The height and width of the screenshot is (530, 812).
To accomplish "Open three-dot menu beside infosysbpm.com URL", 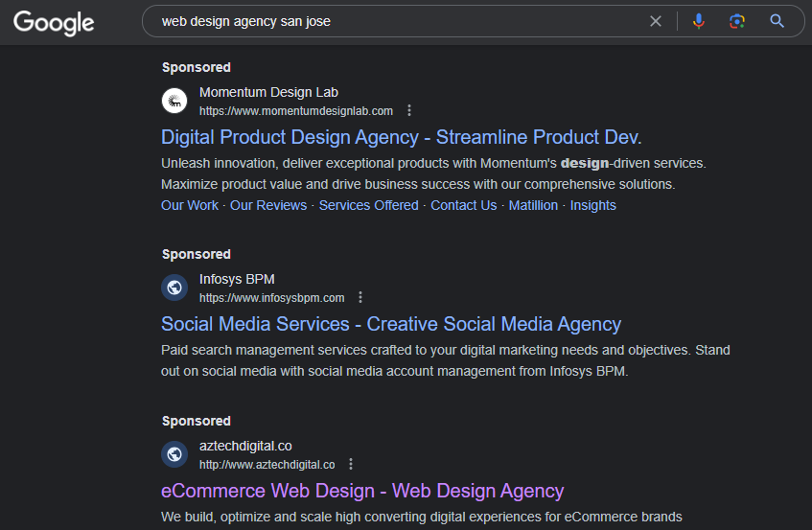I will pos(360,298).
